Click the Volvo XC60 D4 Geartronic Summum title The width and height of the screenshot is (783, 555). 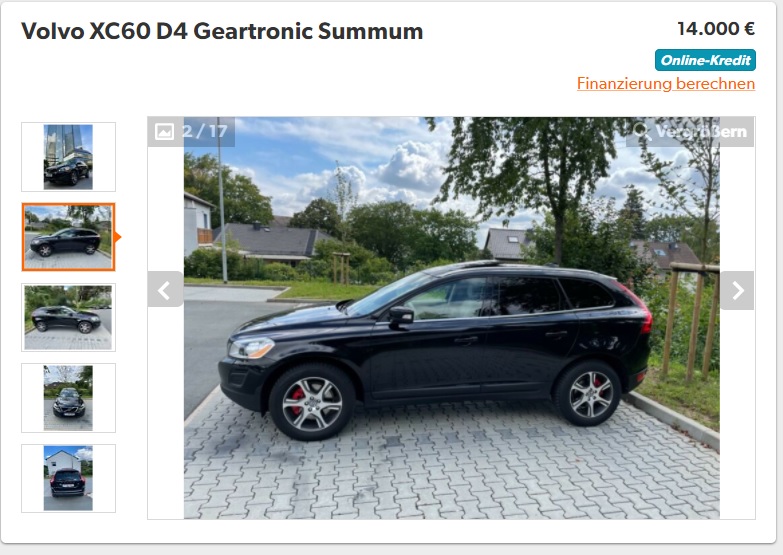(x=222, y=31)
